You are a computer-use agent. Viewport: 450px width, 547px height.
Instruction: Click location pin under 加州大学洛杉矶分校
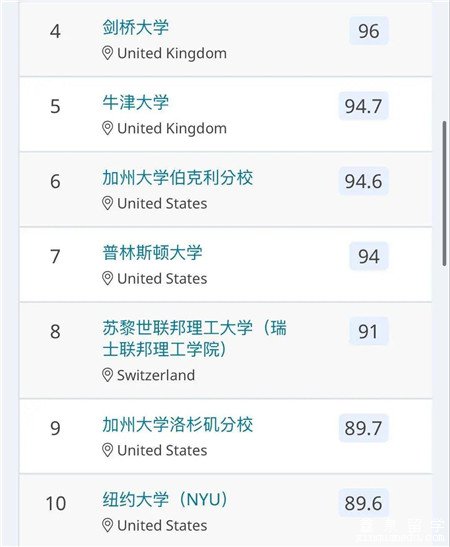(x=107, y=450)
